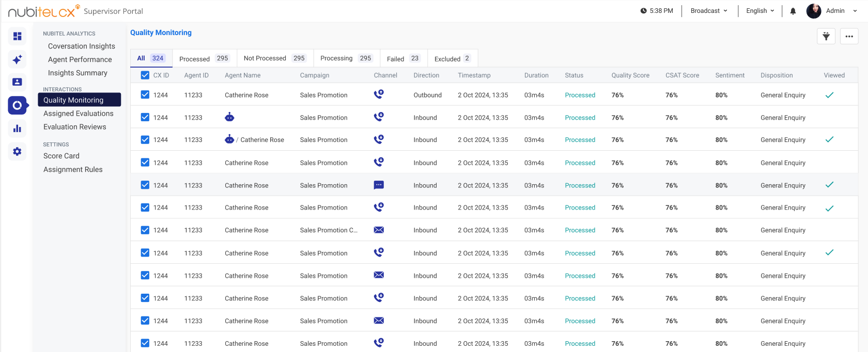Toggle the select-all checkbox in table header
This screenshot has height=352, width=868.
[x=145, y=75]
